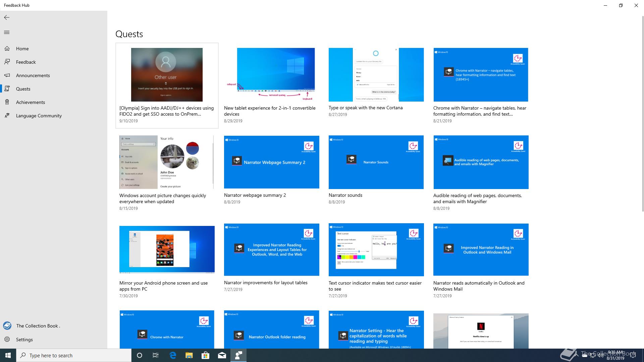Open Narrator Webpage Summary 2 thumbnail
The width and height of the screenshot is (644, 362).
click(271, 162)
